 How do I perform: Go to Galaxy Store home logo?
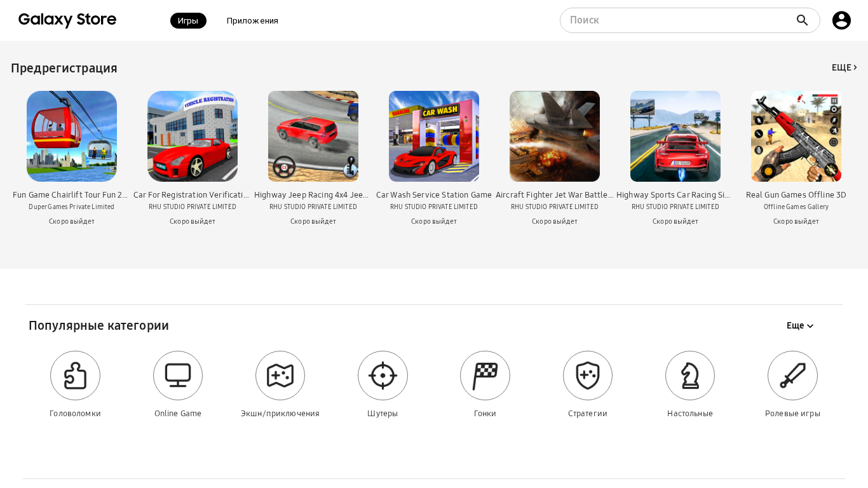click(x=67, y=20)
